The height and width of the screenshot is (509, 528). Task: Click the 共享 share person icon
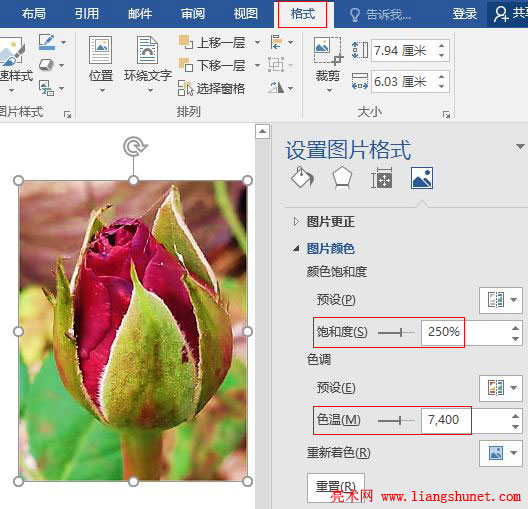(x=501, y=14)
